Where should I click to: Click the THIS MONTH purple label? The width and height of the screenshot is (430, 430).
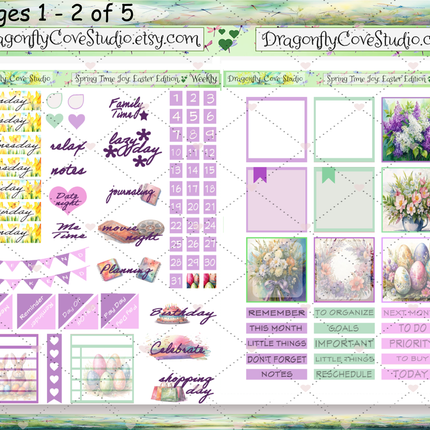(277, 328)
